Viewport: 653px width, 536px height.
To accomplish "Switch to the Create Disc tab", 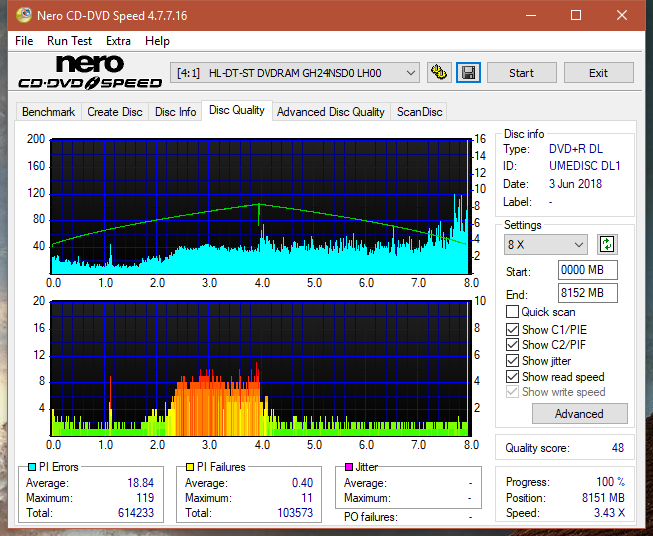I will coord(115,112).
